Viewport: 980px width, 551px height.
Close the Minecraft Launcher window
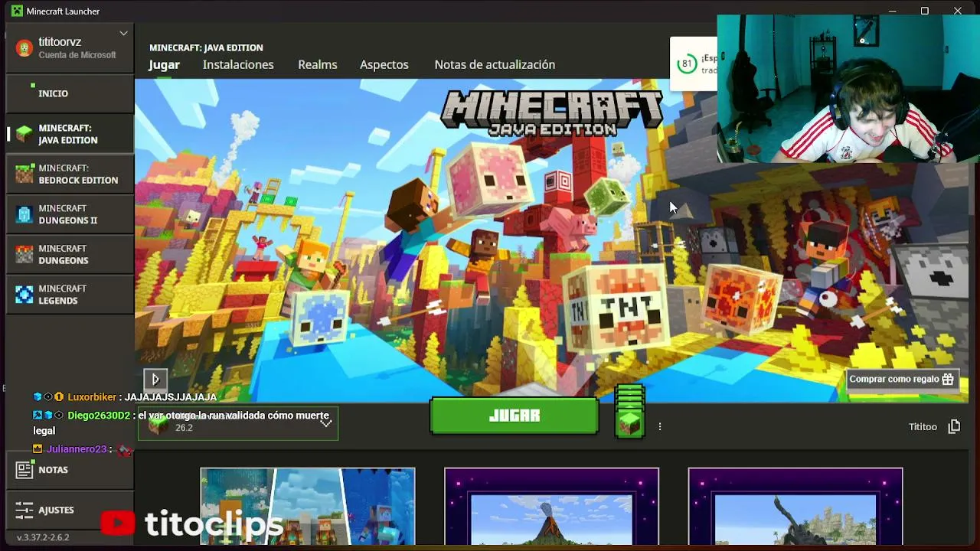point(958,11)
